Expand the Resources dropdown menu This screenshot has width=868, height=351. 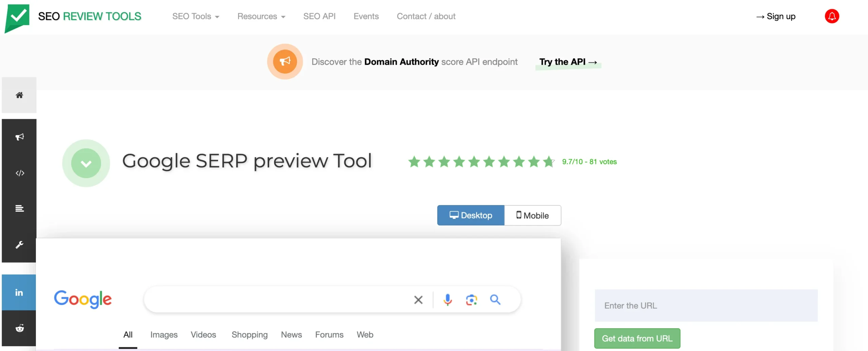pos(261,16)
